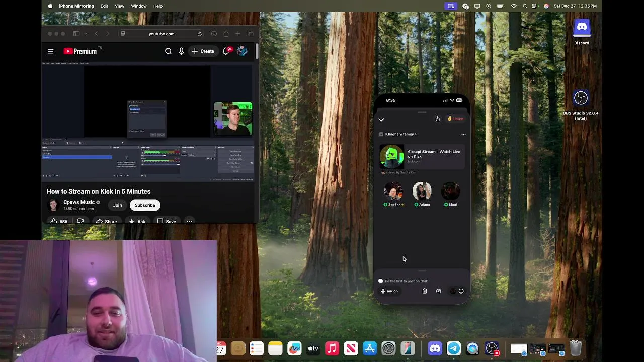Toggle the mic on button
Screen dimensions: 644x362
click(389, 291)
